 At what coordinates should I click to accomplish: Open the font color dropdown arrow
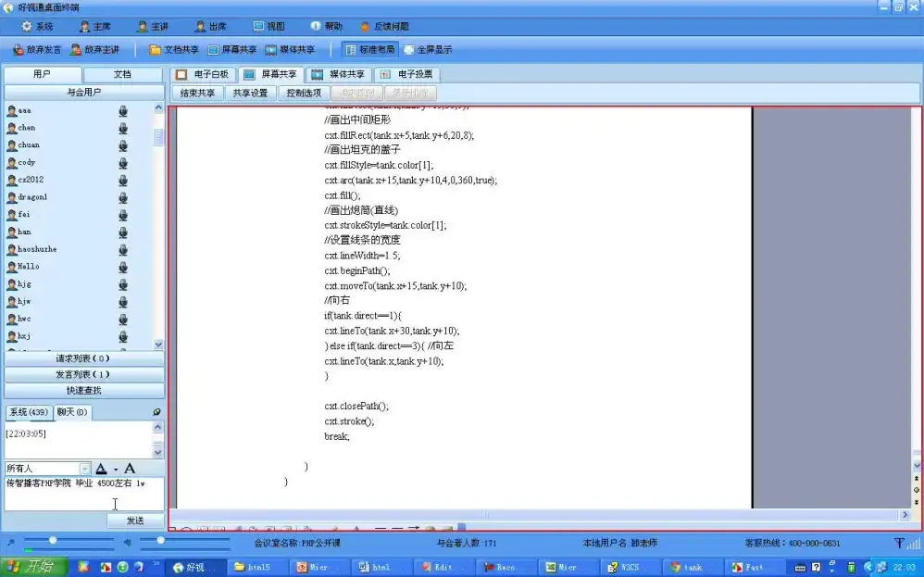tap(115, 469)
